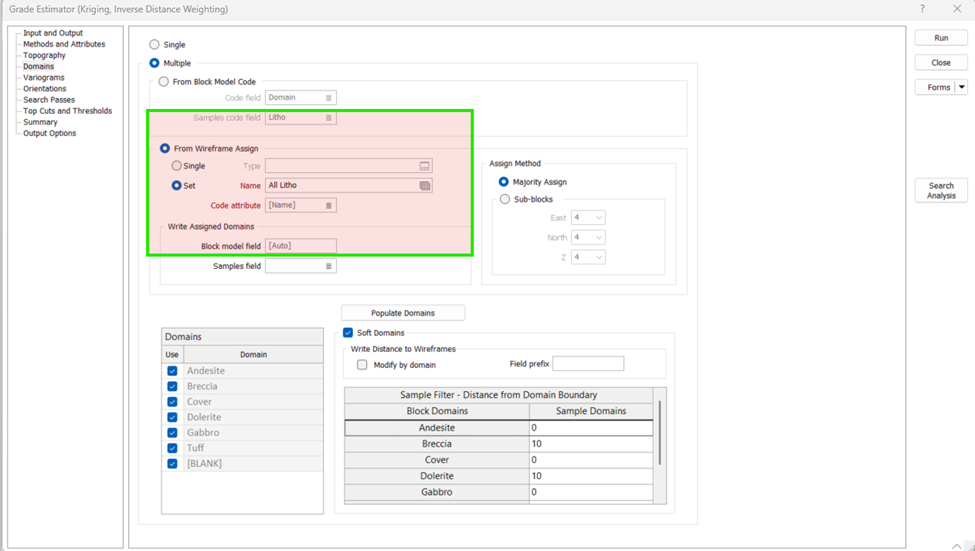975x551 pixels.
Task: Go to Search Passes section
Action: point(49,100)
